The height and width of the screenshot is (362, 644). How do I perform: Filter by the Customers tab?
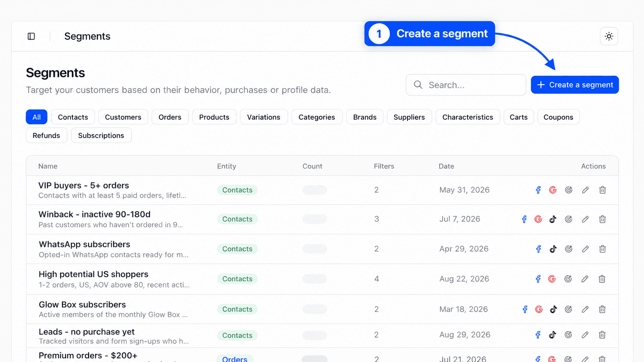tap(123, 117)
